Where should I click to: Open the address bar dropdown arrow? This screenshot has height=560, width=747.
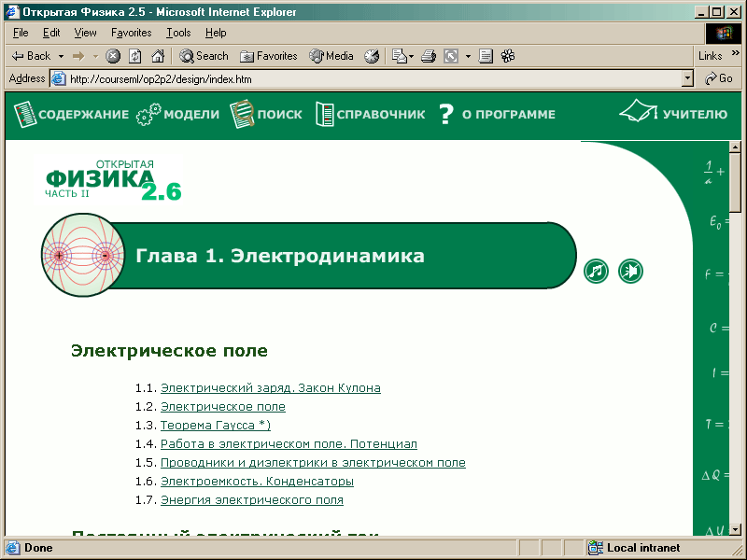coord(687,78)
